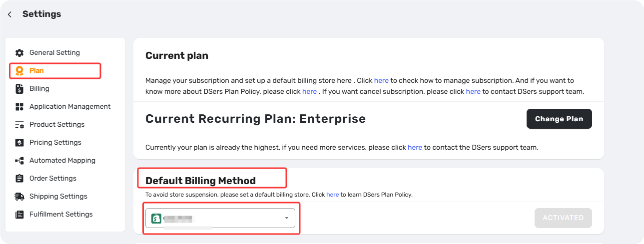
Task: Click the Change Plan button
Action: point(559,119)
